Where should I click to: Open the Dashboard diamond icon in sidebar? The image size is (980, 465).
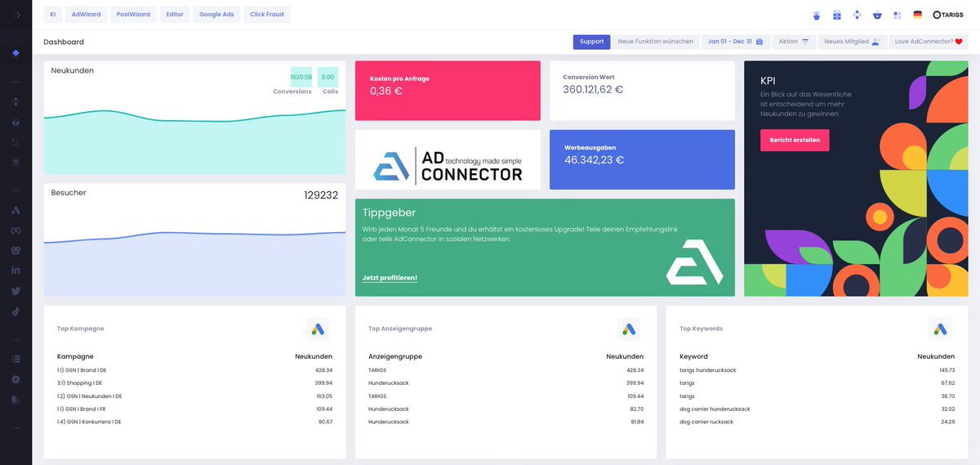pos(16,53)
